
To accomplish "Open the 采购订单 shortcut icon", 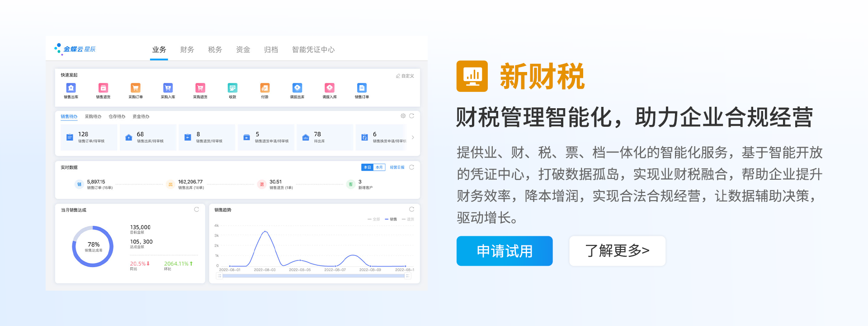I will 136,88.
